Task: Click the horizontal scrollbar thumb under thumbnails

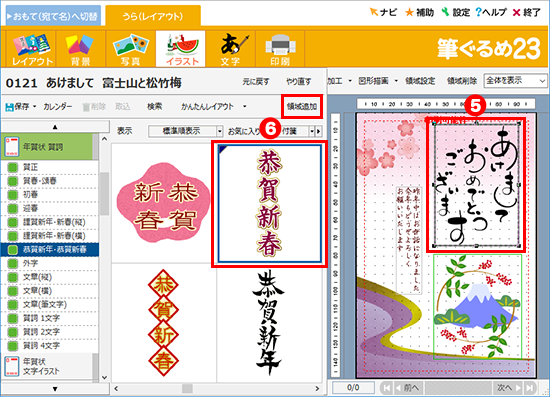Action: [x=187, y=389]
